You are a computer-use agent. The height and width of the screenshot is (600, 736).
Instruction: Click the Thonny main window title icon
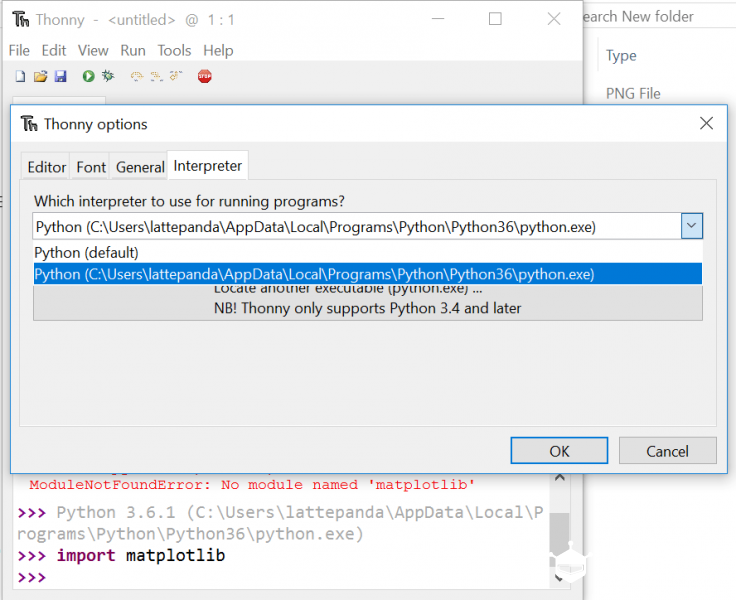tap(21, 19)
